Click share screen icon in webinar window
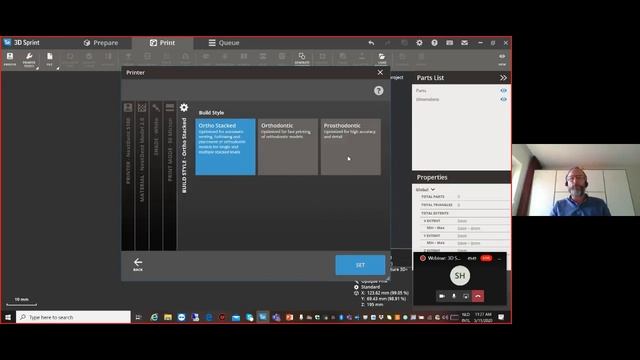This screenshot has height=360, width=640. pyautogui.click(x=466, y=296)
